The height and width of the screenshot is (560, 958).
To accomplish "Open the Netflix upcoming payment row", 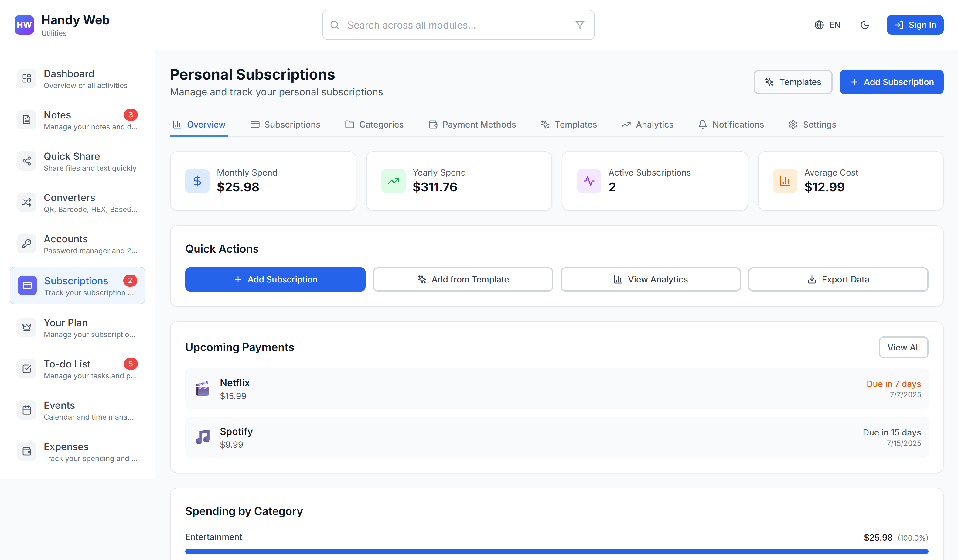I will point(557,388).
